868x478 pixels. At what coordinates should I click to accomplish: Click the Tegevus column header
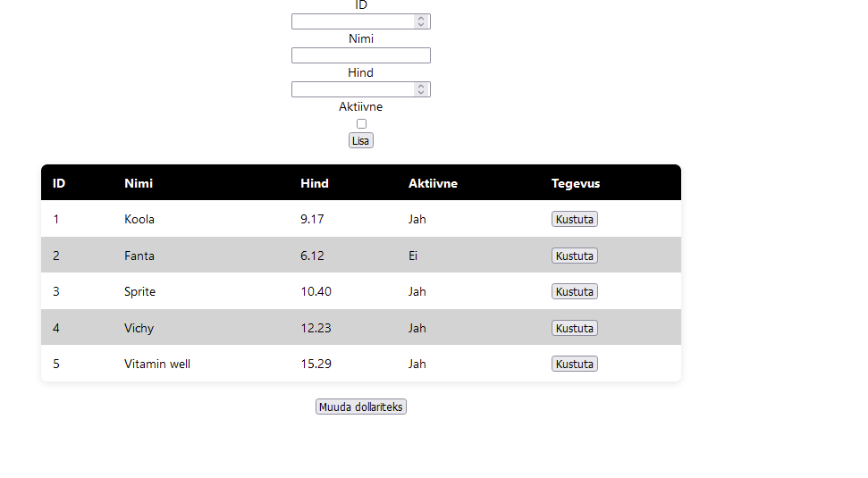[576, 183]
